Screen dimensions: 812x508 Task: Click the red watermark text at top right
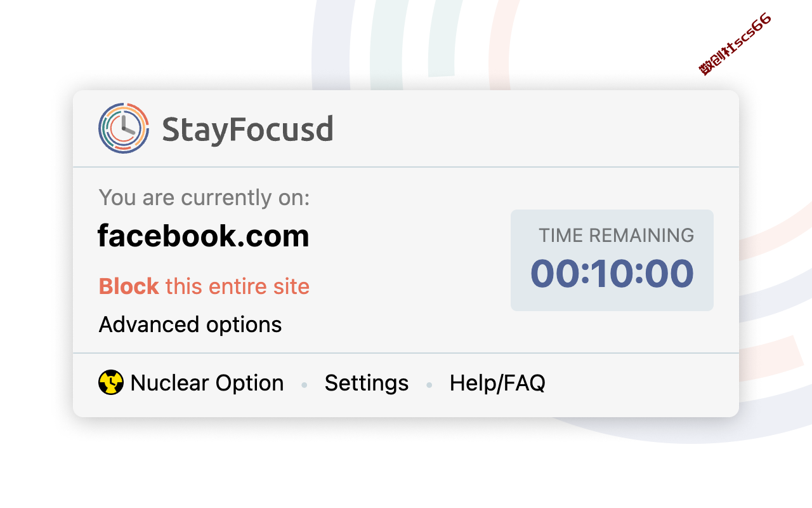[x=735, y=44]
